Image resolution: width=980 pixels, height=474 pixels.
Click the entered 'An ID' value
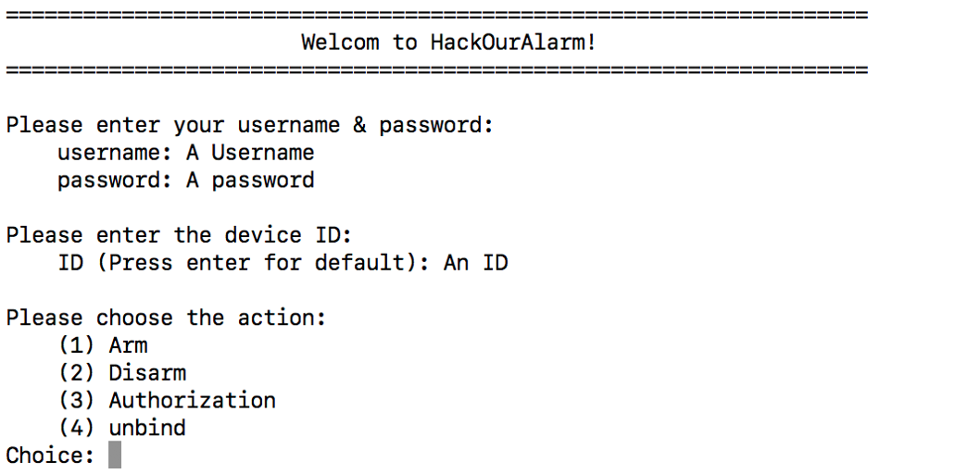coord(475,263)
